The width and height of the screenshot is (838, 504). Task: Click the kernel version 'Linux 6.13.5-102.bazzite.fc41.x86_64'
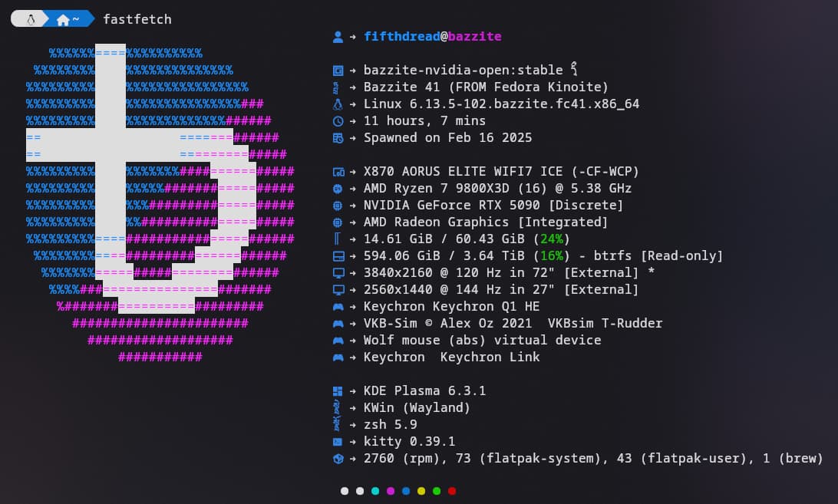tap(501, 104)
